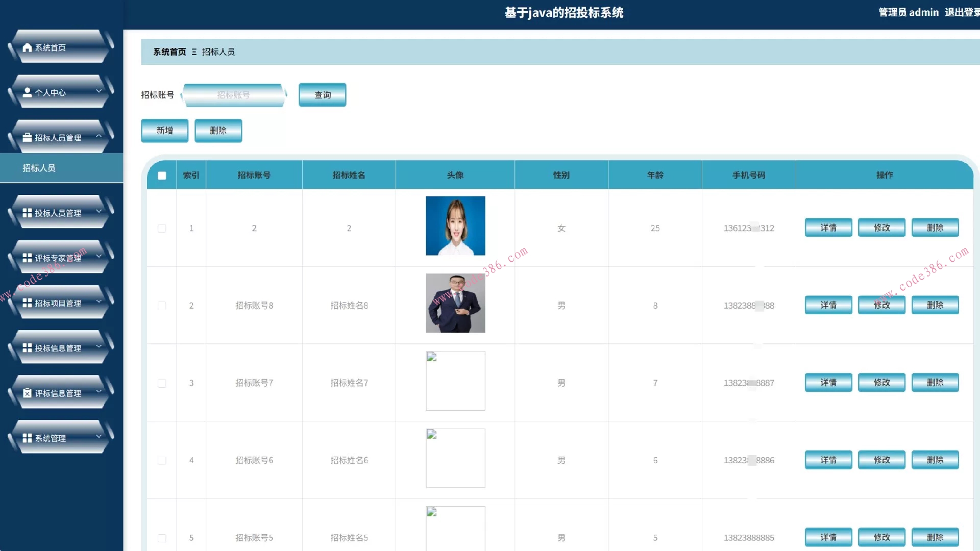
Task: Check the checkbox for row index 1
Action: 162,229
